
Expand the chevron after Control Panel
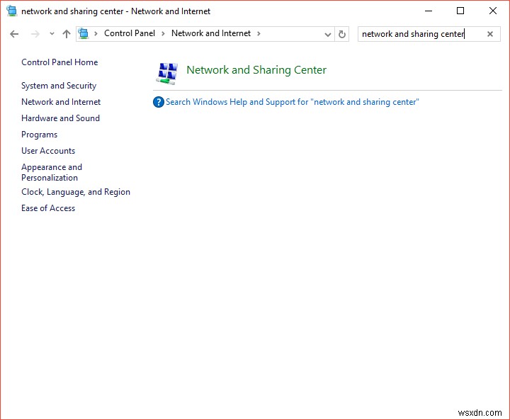coord(164,33)
